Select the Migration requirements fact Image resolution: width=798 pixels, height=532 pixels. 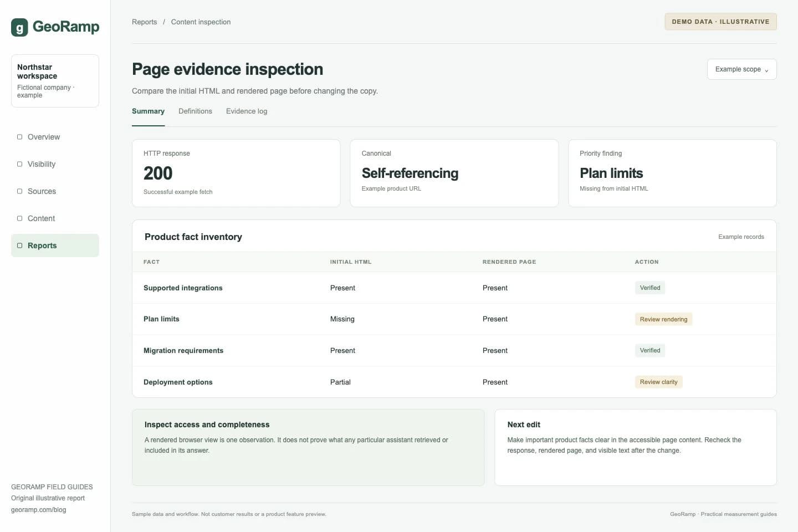tap(183, 351)
